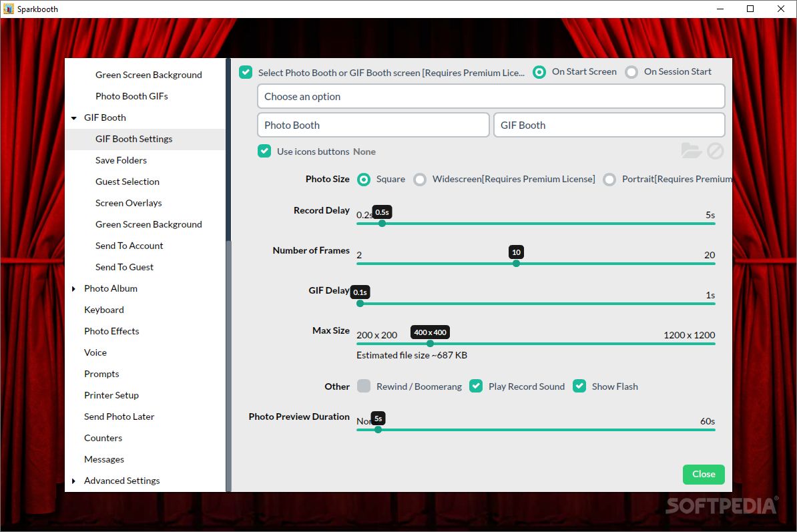Click the GIF Booth label text field
The image size is (797, 532).
click(609, 125)
